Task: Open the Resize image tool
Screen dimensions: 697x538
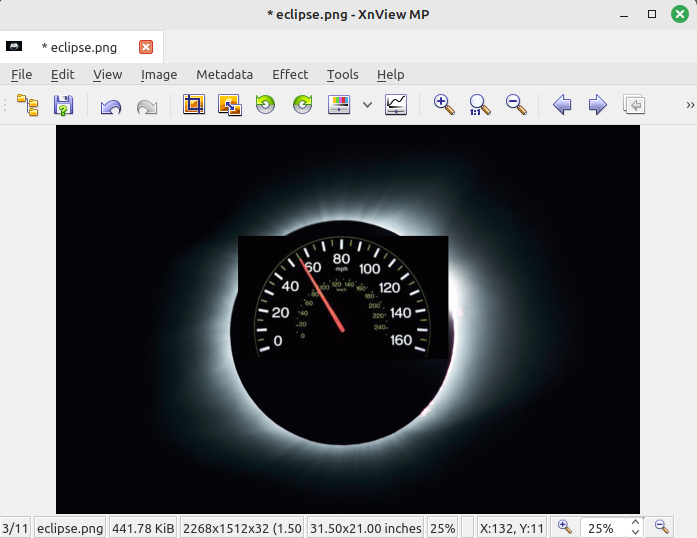Action: (x=229, y=105)
